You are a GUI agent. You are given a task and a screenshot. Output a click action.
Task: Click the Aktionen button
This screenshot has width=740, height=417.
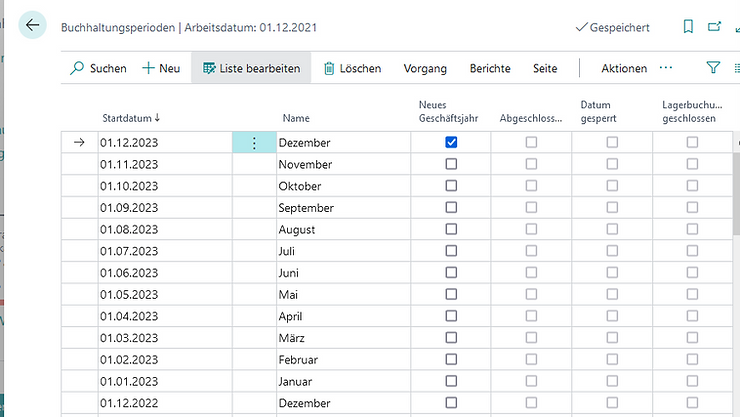click(x=624, y=68)
